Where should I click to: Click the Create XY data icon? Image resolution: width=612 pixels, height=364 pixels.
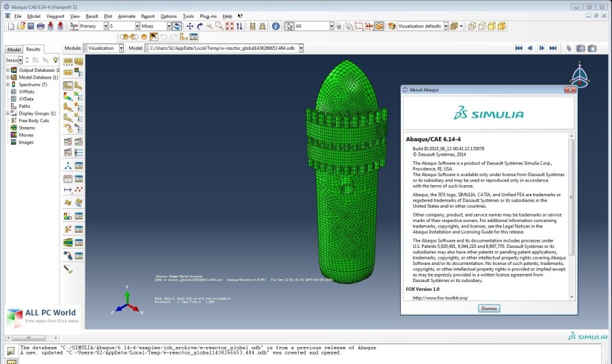pyautogui.click(x=68, y=179)
